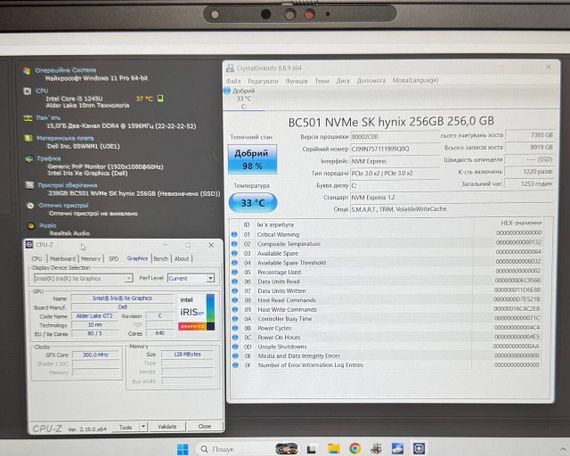The image size is (570, 456).
Task: Click the Storage devices icon in Speccy
Action: [x=30, y=185]
